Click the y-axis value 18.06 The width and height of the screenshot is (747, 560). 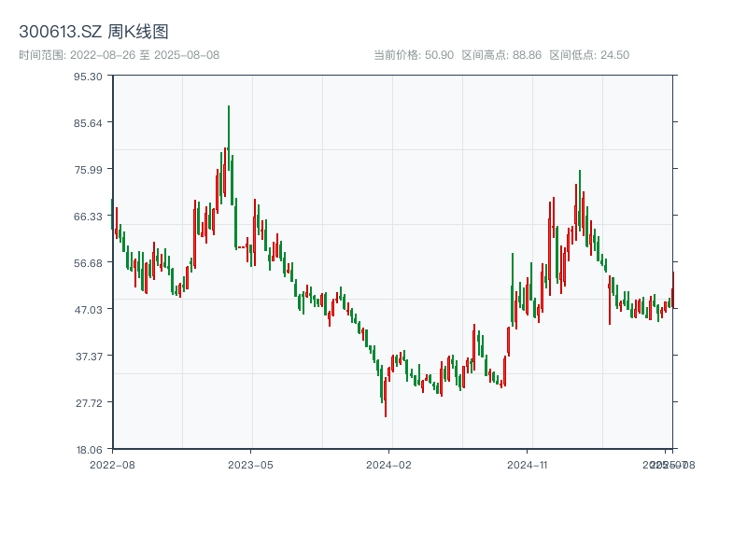(89, 450)
